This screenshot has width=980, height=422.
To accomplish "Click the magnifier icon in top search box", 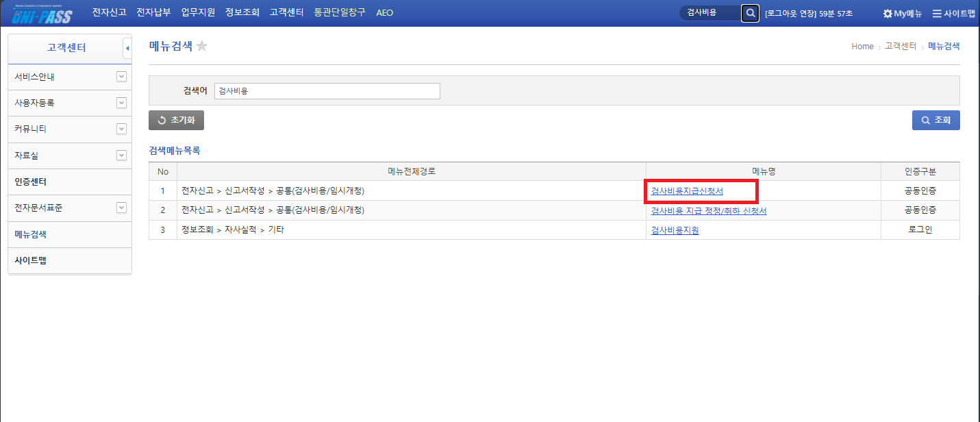I will click(x=751, y=13).
